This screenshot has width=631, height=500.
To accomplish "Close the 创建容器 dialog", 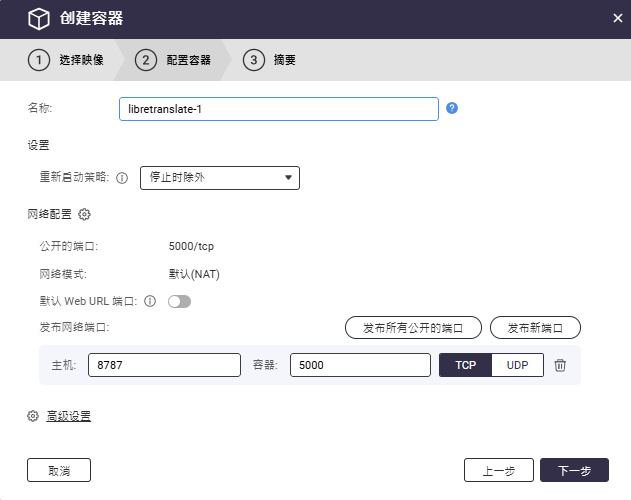I will coord(617,18).
